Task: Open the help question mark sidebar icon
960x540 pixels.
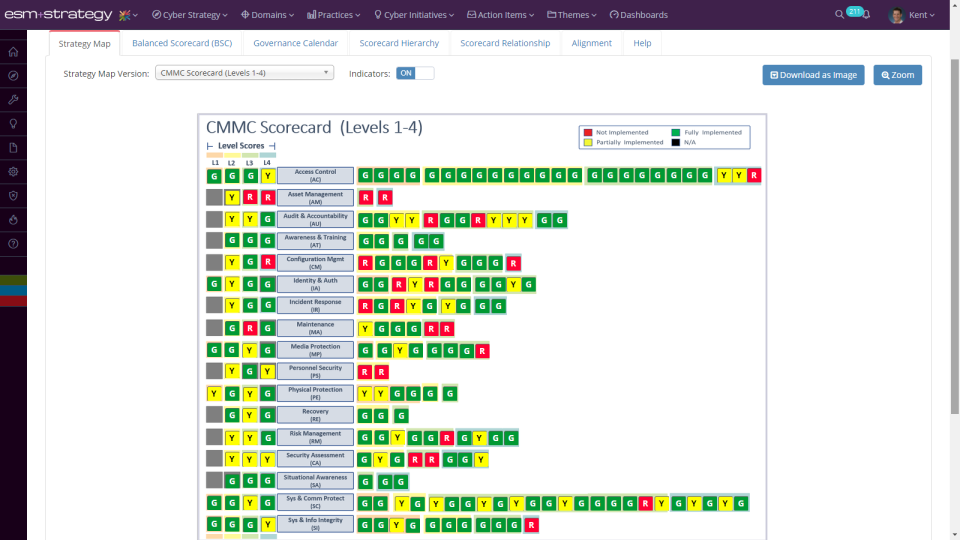Action: 13,244
